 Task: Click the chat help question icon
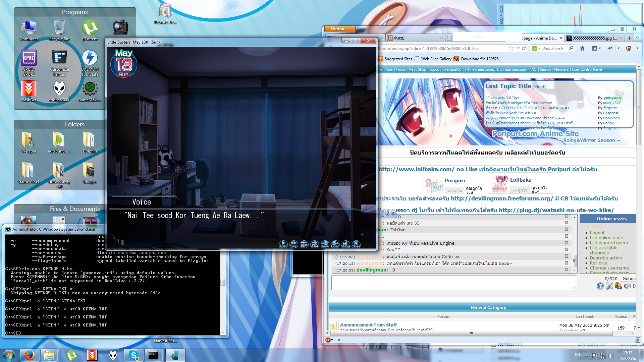(600, 286)
